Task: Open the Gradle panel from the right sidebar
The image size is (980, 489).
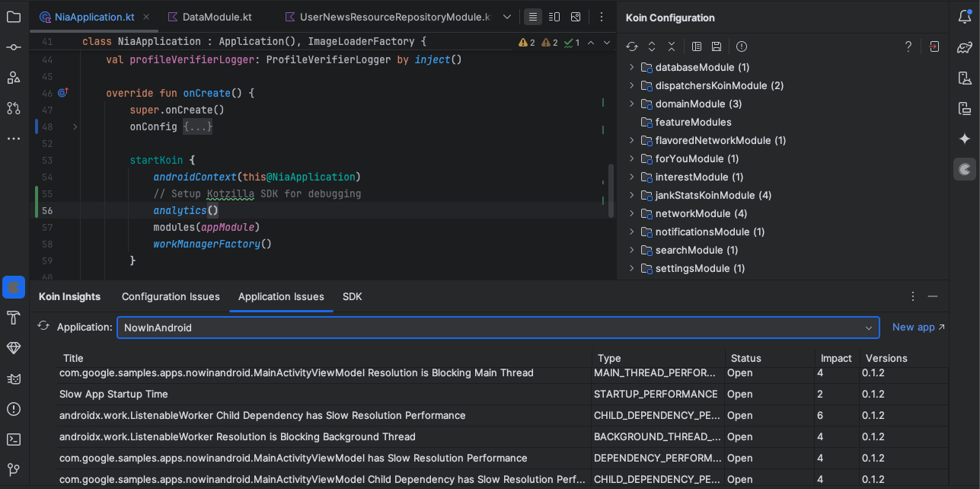Action: click(965, 49)
